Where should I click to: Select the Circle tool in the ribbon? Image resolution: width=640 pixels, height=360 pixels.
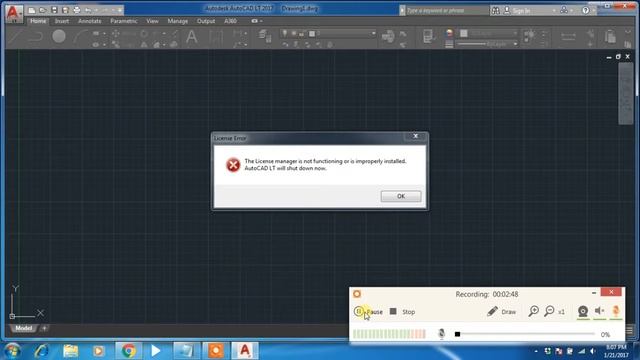click(59, 36)
